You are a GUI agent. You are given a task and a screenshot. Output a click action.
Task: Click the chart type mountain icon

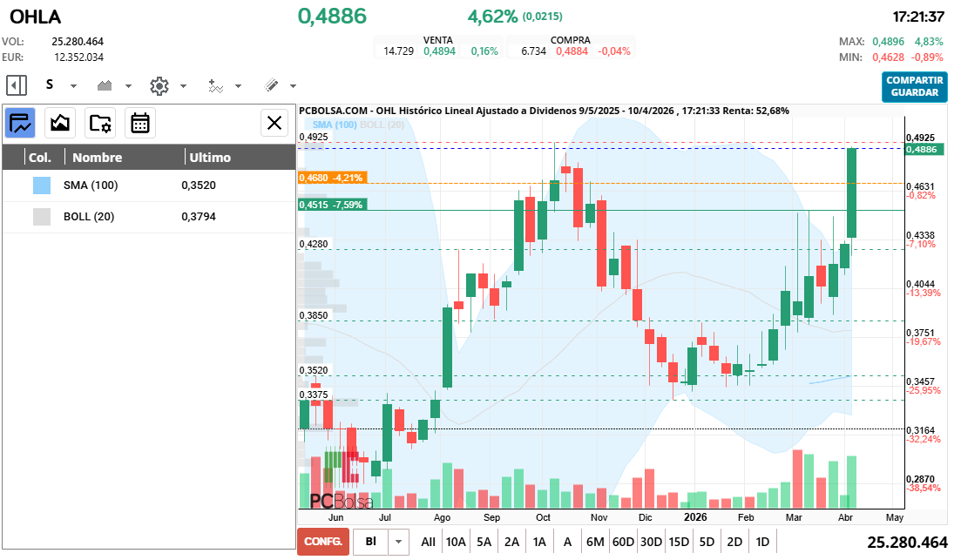(105, 85)
